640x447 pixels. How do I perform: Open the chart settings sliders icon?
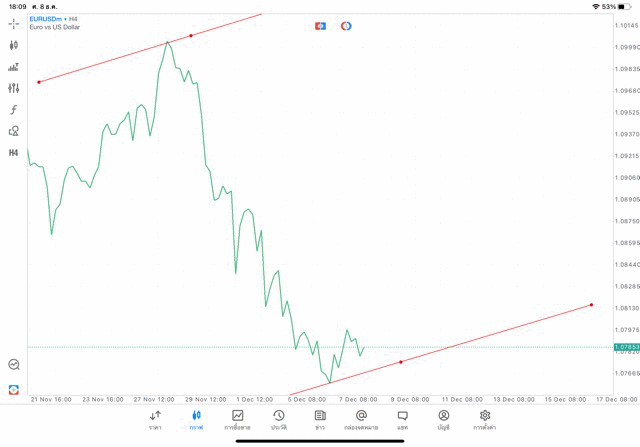point(14,88)
